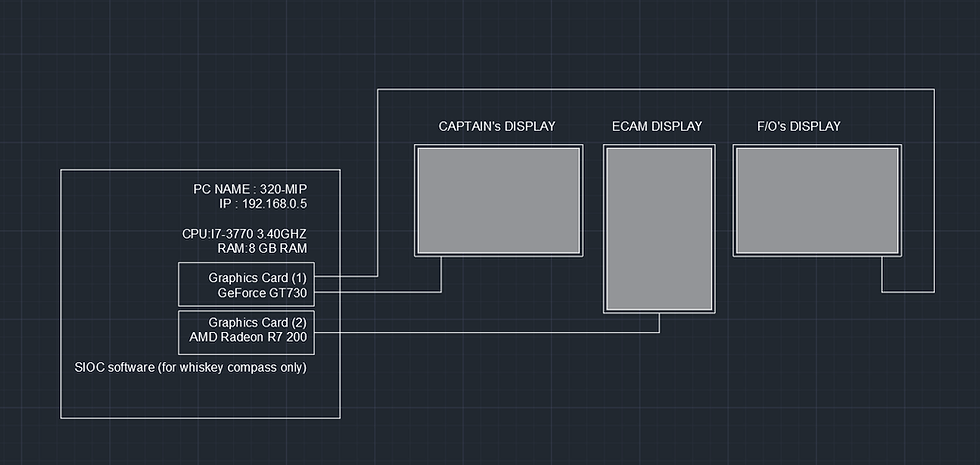The width and height of the screenshot is (980, 465).
Task: Select the 'GeForce GT730' text
Action: (x=262, y=292)
